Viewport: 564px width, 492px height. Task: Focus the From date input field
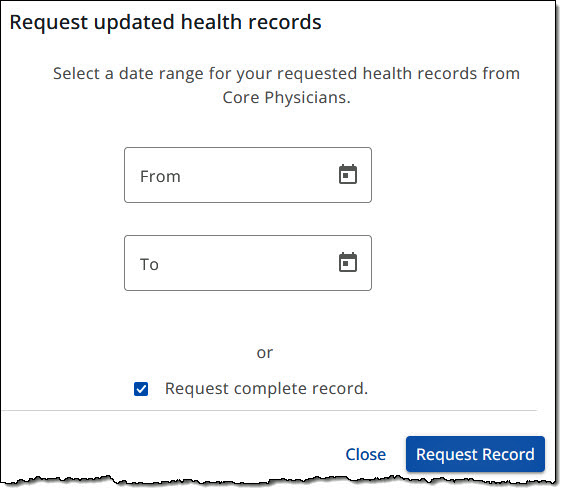248,175
